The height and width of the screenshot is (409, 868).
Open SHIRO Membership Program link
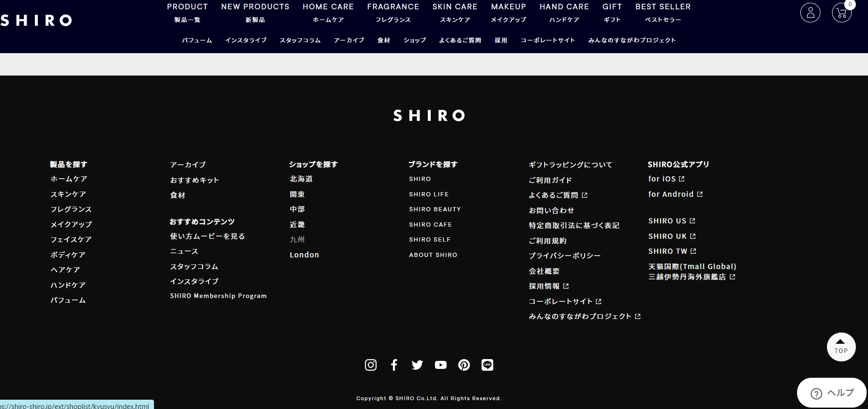coord(218,296)
